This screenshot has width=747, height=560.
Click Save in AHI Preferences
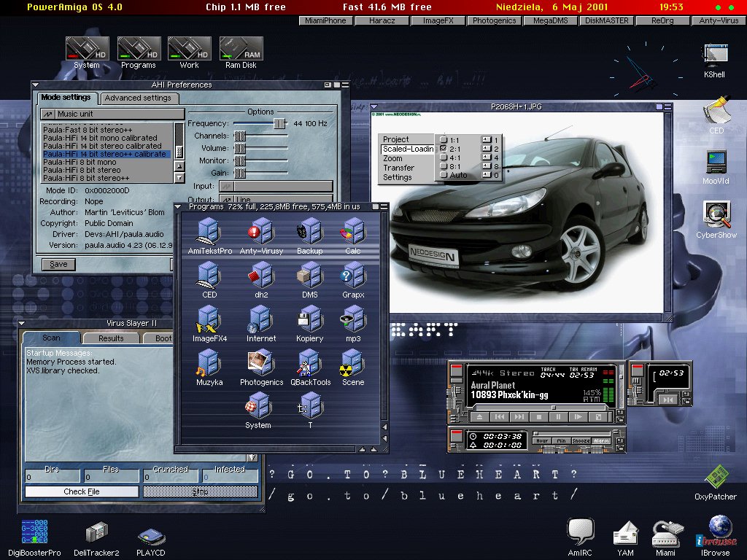tap(58, 264)
